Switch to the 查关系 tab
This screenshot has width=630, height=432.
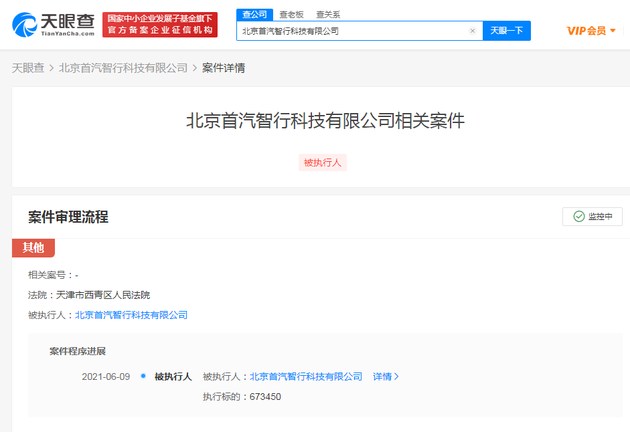click(328, 15)
